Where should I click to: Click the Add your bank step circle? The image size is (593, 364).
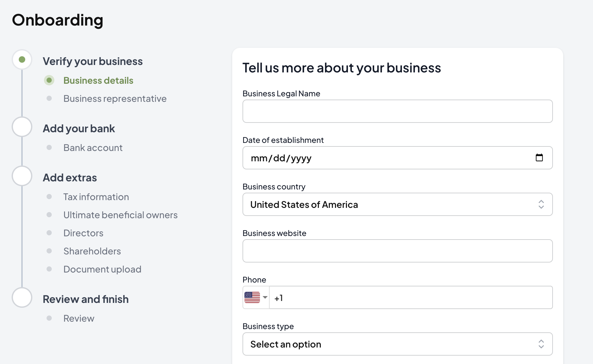(22, 127)
